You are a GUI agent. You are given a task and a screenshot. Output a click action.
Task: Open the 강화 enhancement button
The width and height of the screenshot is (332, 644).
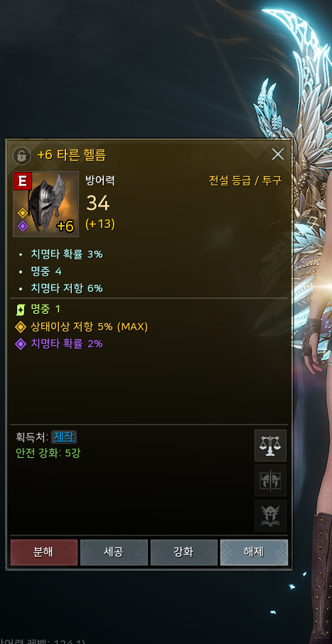point(184,552)
